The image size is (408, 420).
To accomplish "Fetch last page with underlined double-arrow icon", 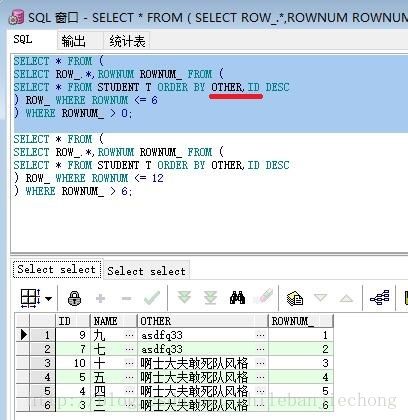I will pyautogui.click(x=210, y=297).
